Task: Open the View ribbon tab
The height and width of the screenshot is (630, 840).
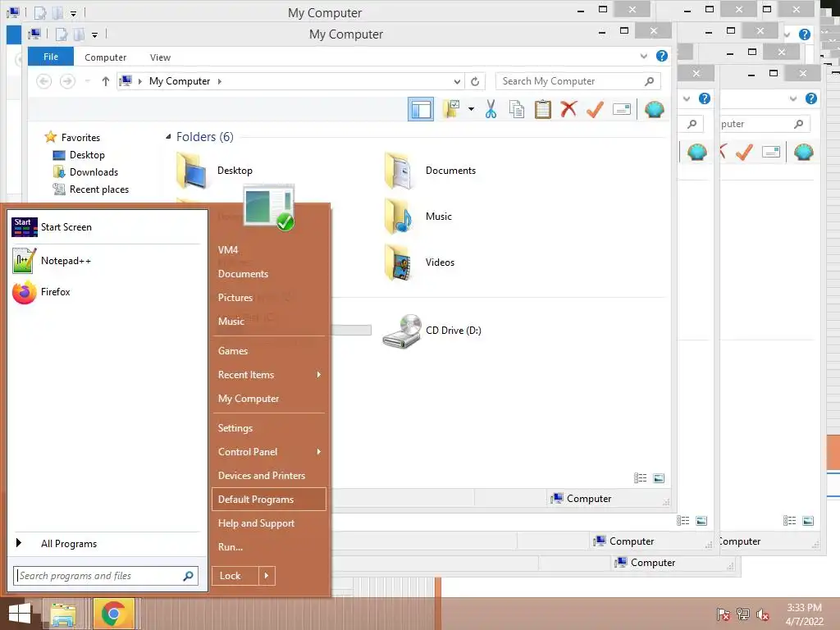Action: pos(160,57)
